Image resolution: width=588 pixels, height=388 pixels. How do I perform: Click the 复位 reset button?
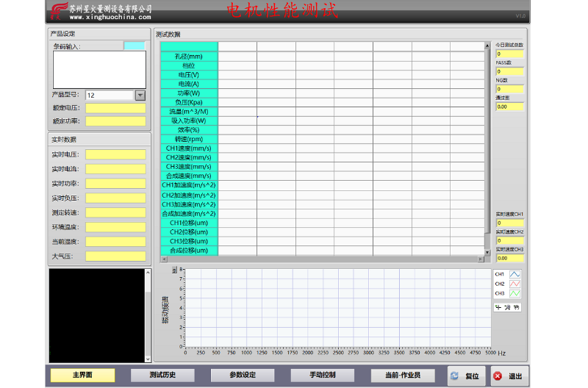[466, 376]
